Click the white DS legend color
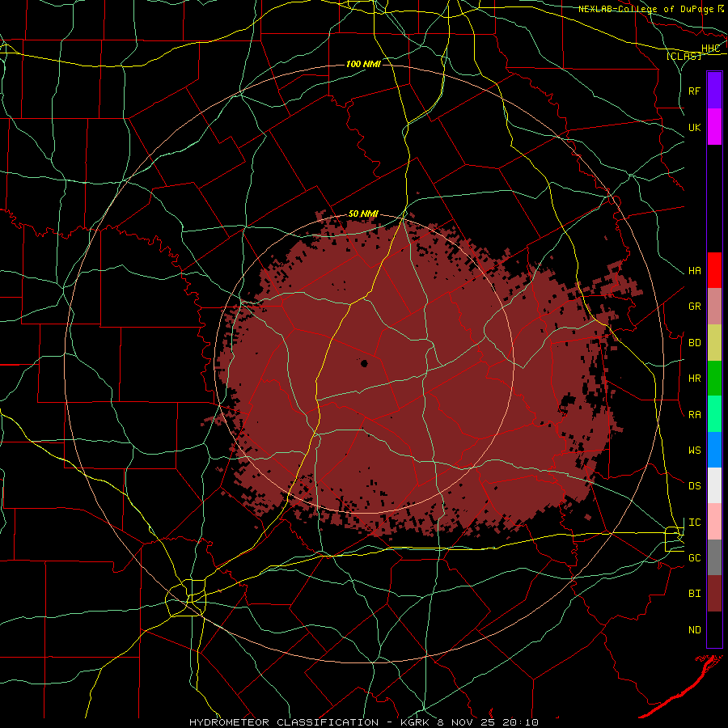This screenshot has width=728, height=728. (714, 485)
